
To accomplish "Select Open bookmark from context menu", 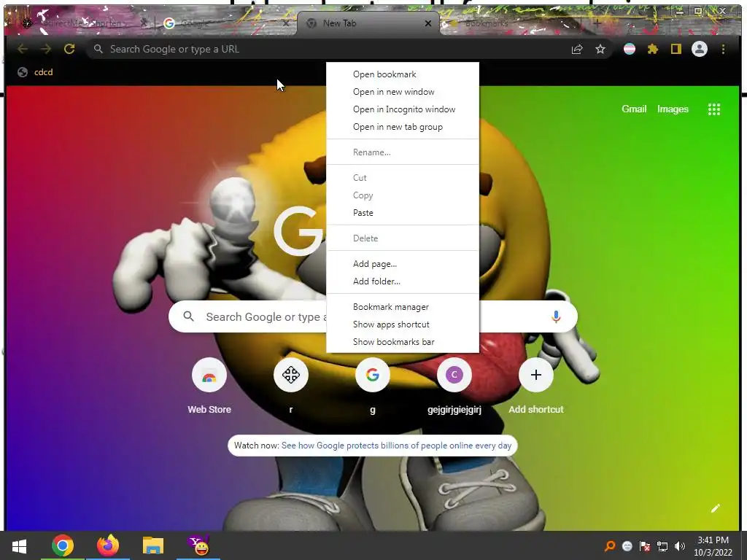I will 403,74.
